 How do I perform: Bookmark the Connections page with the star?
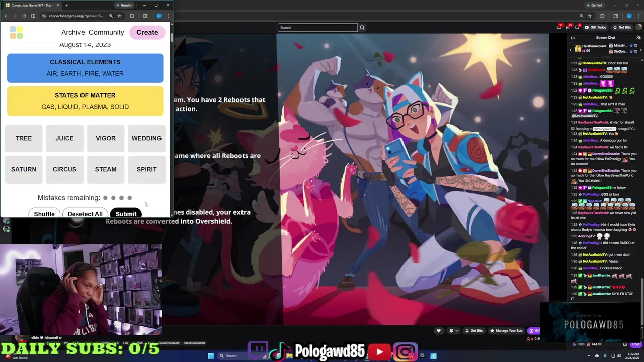pyautogui.click(x=119, y=16)
